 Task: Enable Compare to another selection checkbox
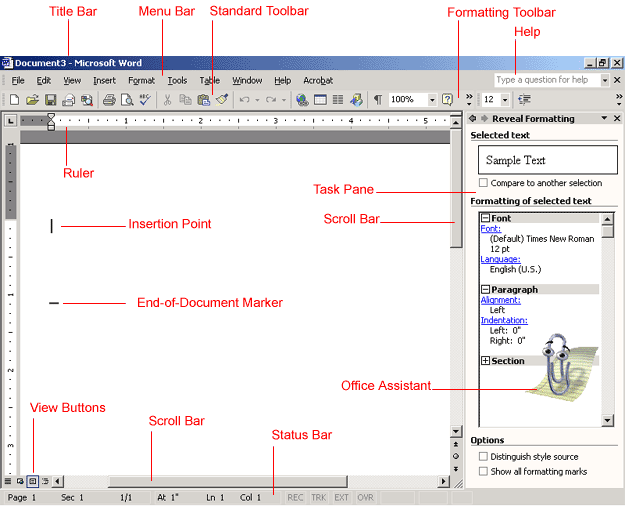click(484, 184)
